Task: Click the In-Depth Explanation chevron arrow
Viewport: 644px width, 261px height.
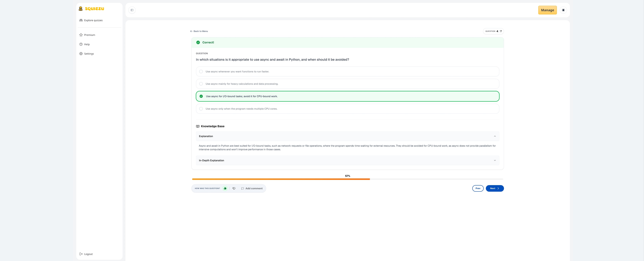Action: pos(495,161)
